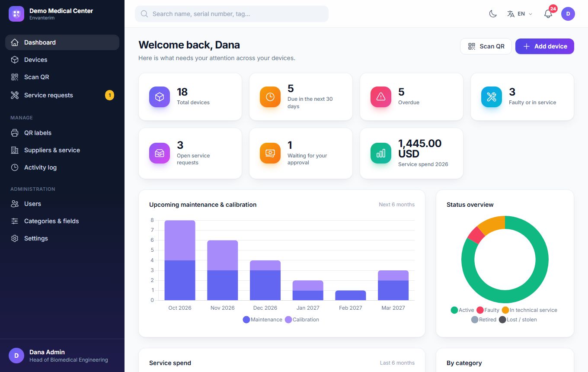Focus the search name, serial number field
Screen dimensions: 588x372
(x=232, y=14)
